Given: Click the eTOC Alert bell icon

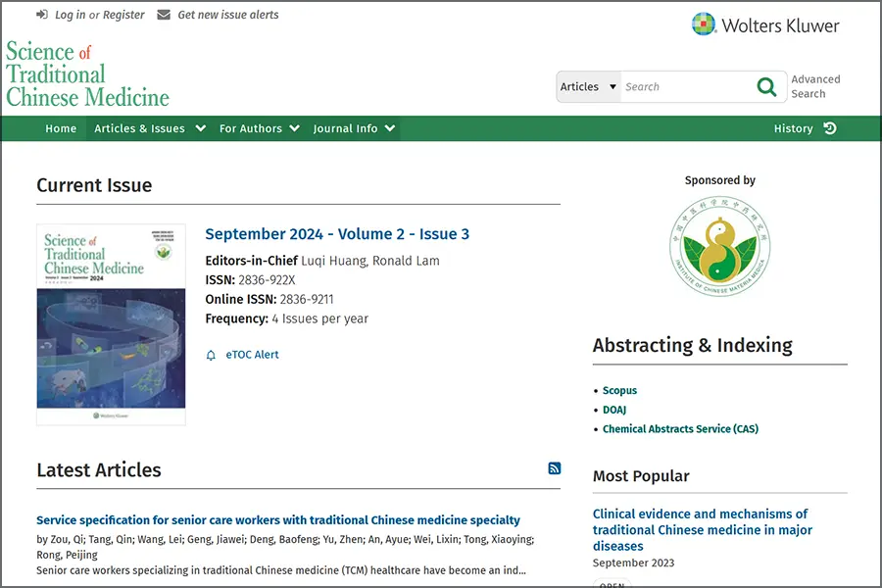Looking at the screenshot, I should click(211, 355).
